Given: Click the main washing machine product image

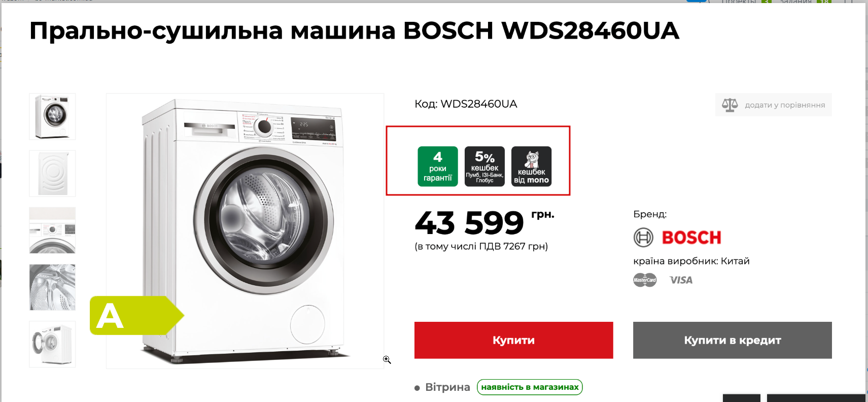Looking at the screenshot, I should (x=245, y=231).
